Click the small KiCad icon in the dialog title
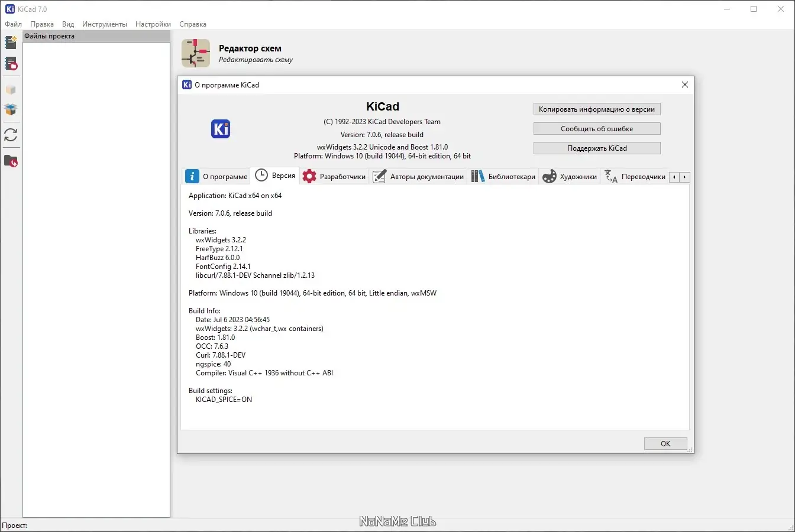 tap(187, 85)
